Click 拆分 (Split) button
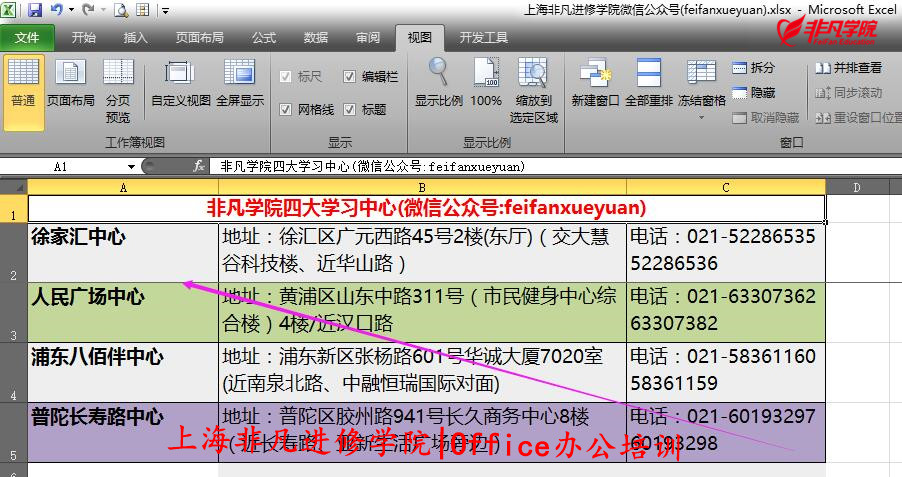The width and height of the screenshot is (902, 477). 754,68
